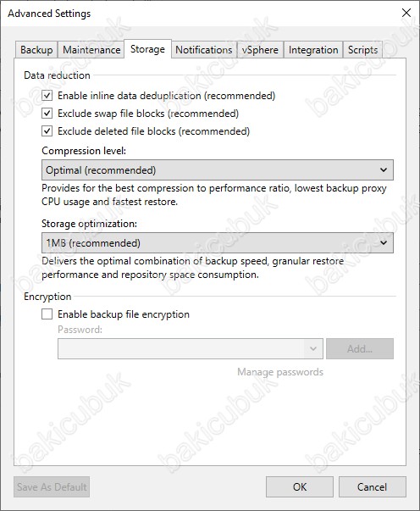The width and height of the screenshot is (420, 511).
Task: Expand the Compression level dropdown
Action: (x=218, y=169)
